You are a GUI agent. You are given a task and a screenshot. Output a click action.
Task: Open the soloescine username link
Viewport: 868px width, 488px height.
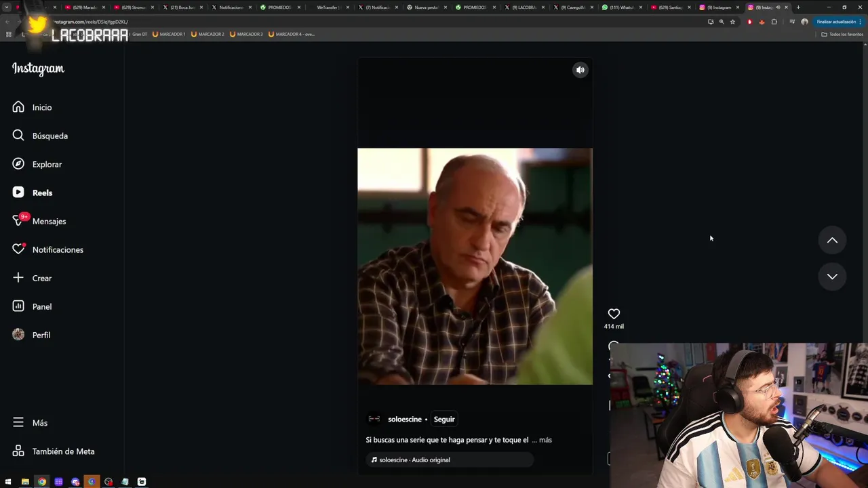point(405,420)
